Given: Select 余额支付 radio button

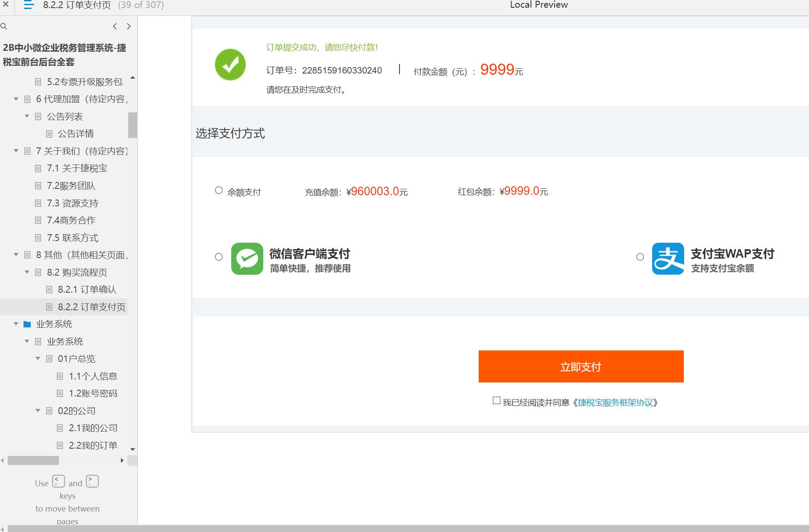Looking at the screenshot, I should click(219, 191).
